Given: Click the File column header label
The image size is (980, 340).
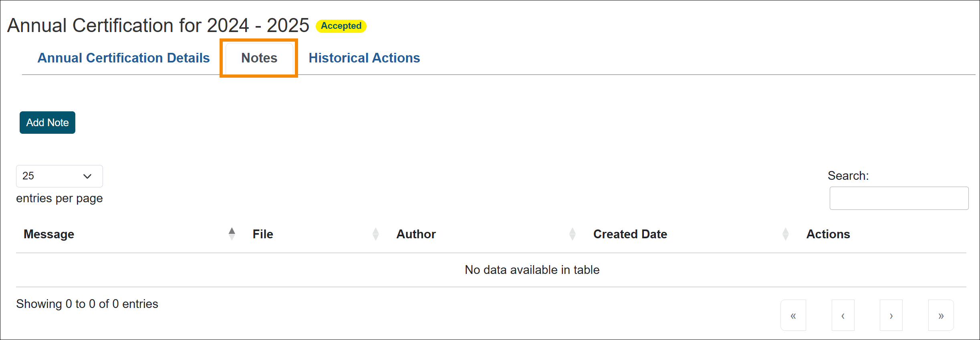Looking at the screenshot, I should coord(263,234).
